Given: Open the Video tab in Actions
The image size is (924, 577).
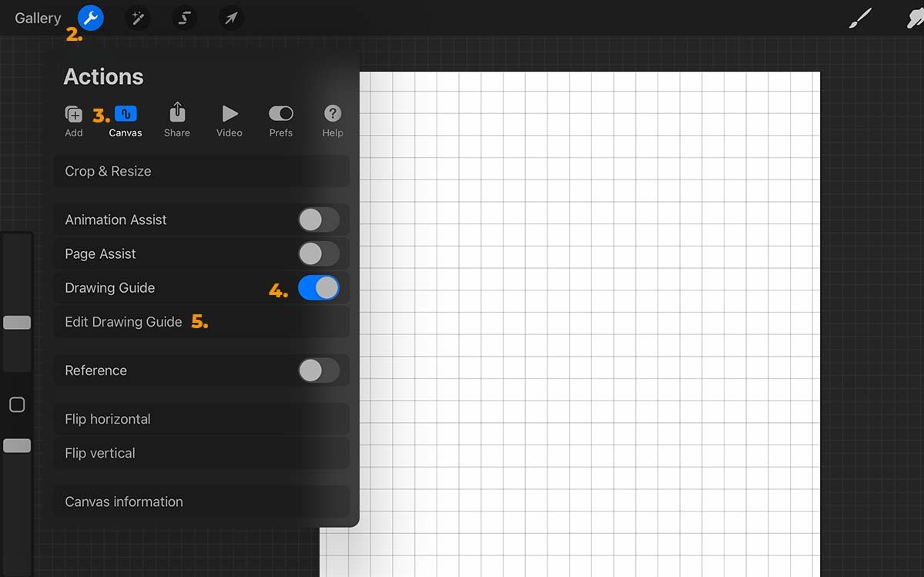Looking at the screenshot, I should click(229, 121).
